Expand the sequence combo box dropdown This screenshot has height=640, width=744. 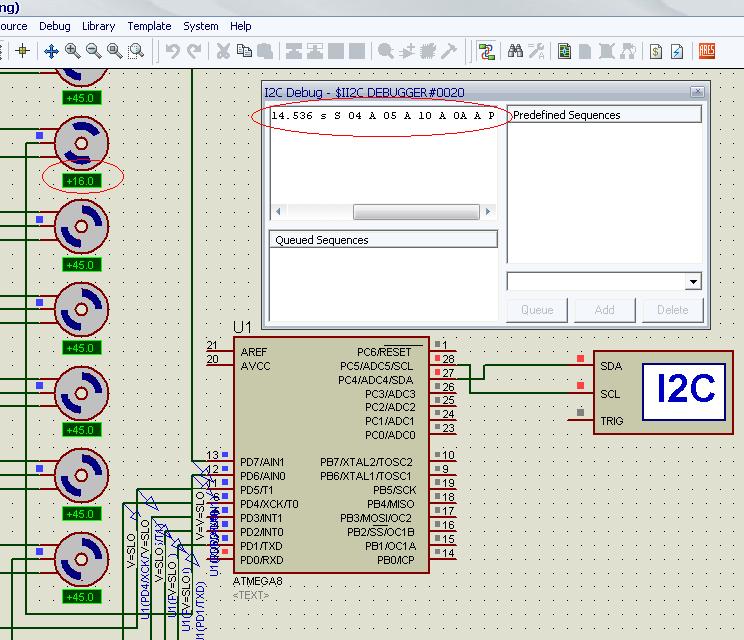coord(693,282)
